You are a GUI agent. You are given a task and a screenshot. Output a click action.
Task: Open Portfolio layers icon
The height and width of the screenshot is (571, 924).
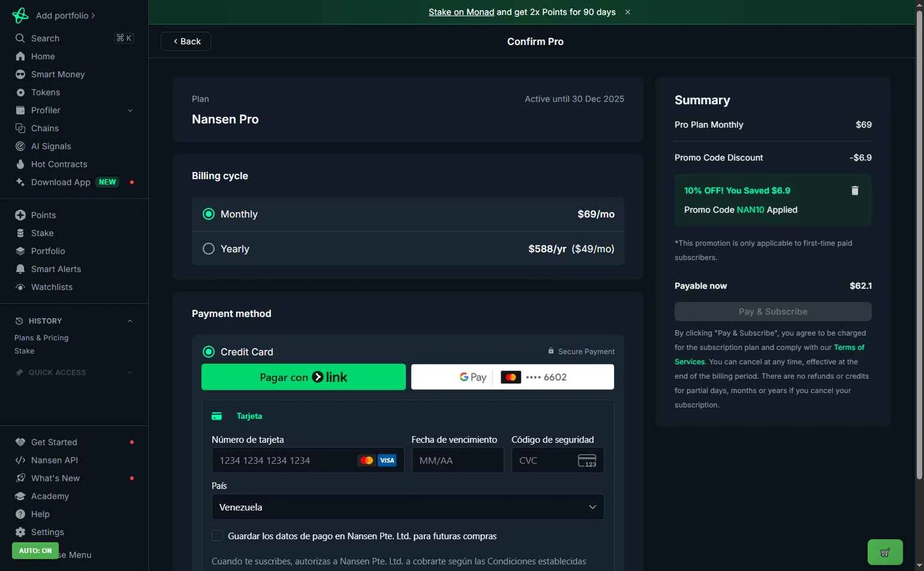coord(20,251)
